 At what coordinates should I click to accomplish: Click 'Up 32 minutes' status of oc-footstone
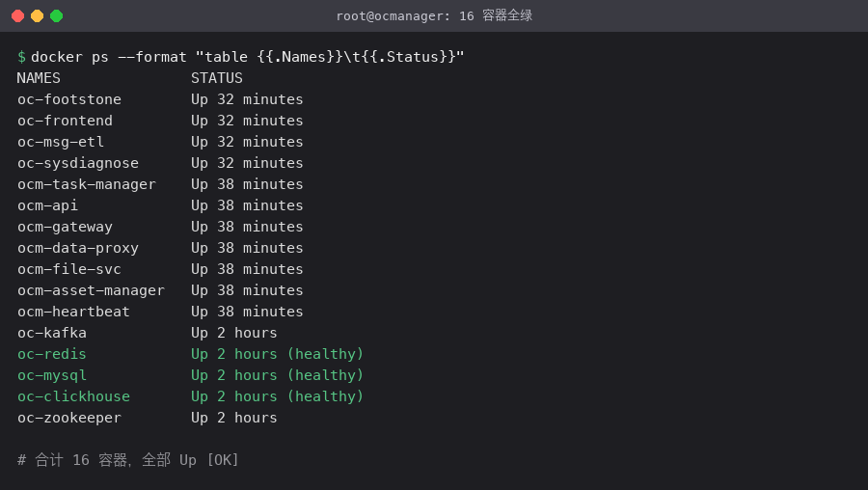pyautogui.click(x=248, y=99)
